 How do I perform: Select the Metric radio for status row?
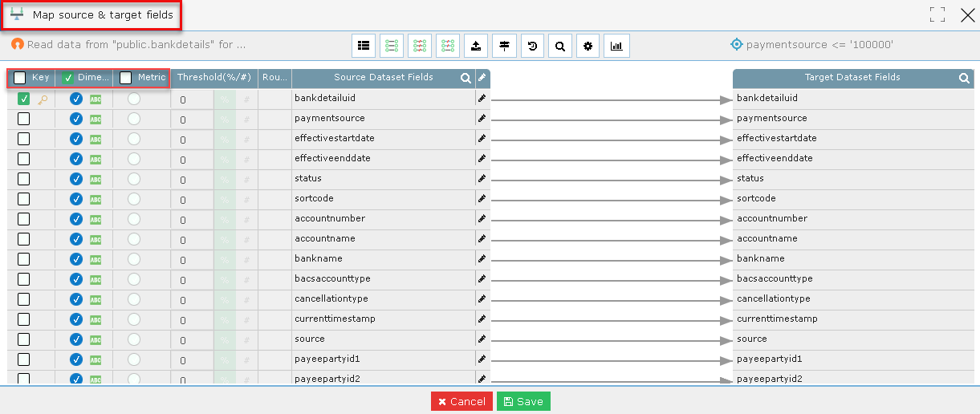click(134, 179)
